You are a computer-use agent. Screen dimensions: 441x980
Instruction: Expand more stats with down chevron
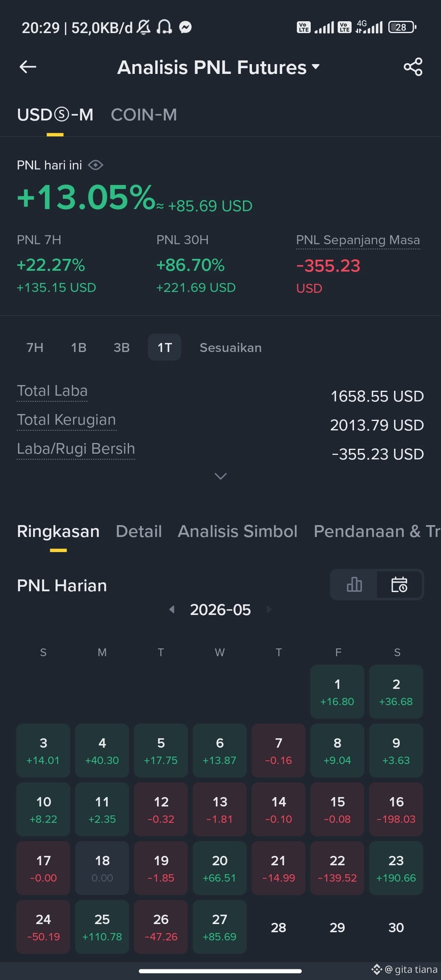(x=220, y=476)
